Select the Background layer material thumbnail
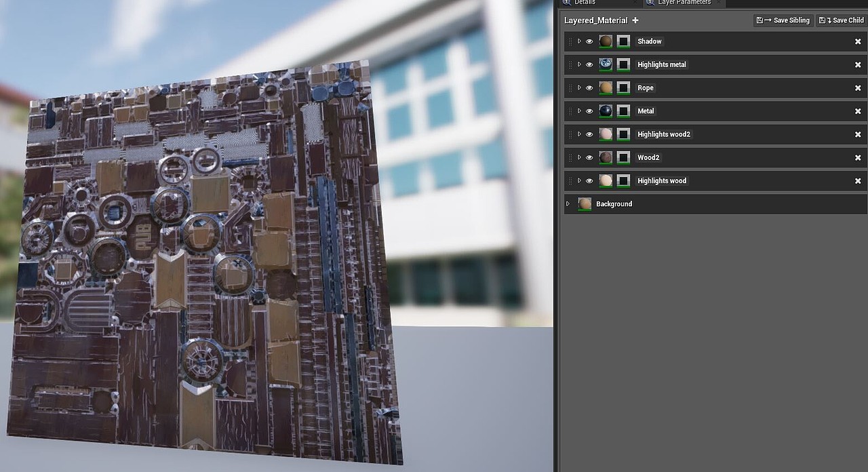The image size is (868, 472). click(x=585, y=203)
